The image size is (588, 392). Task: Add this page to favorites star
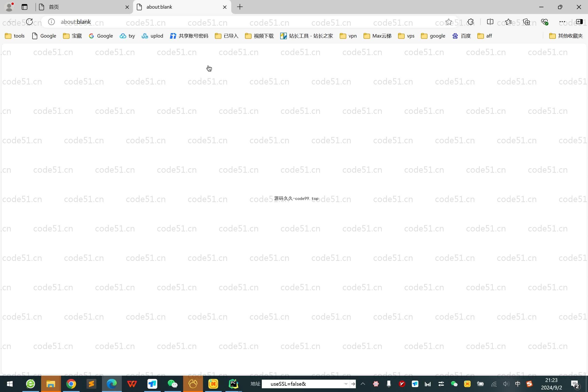click(x=448, y=22)
